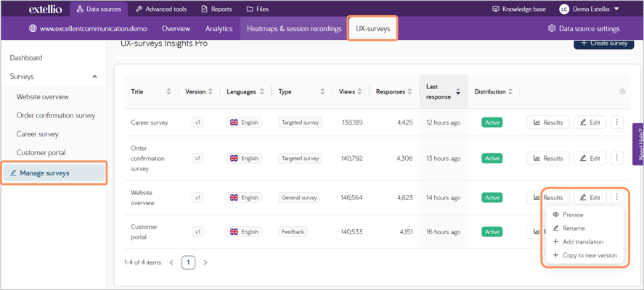Click the extellio logo
This screenshot has width=644, height=290.
pos(46,9)
